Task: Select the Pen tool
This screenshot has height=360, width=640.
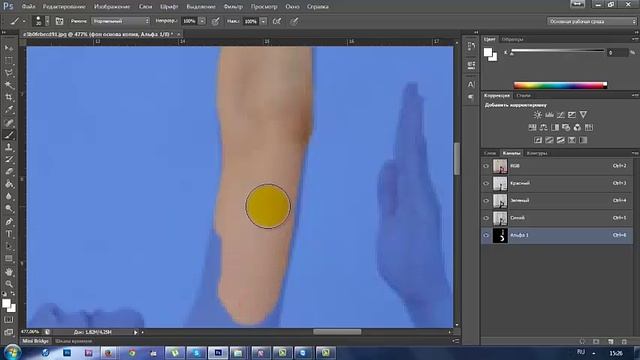Action: click(x=9, y=222)
